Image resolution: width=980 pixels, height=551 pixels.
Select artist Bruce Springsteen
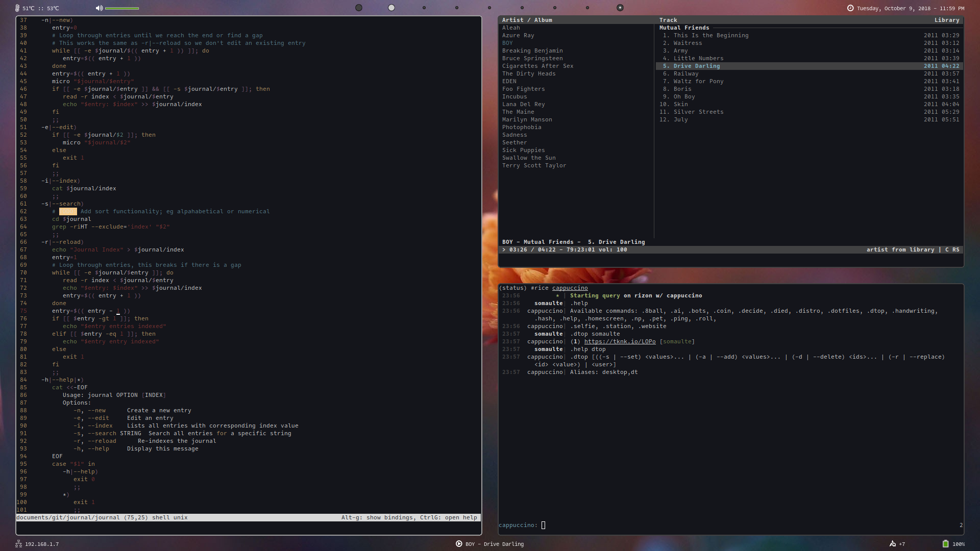tap(532, 58)
